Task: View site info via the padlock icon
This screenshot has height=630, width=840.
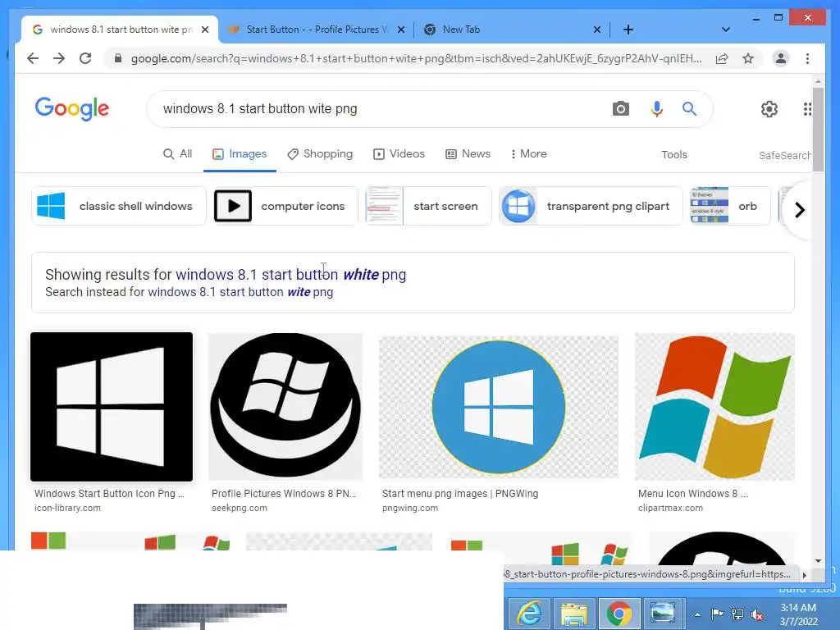Action: (x=118, y=58)
